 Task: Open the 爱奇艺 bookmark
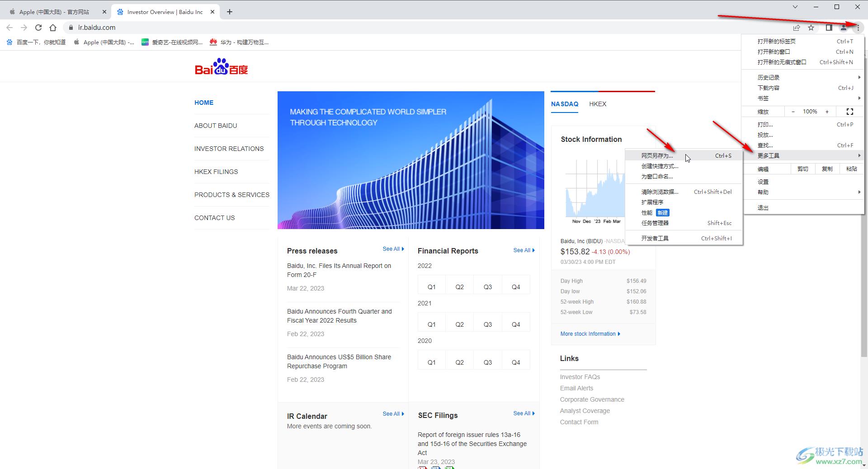click(172, 42)
